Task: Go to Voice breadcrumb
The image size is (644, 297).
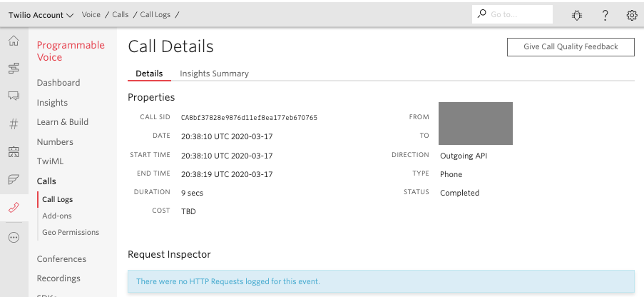Action: 91,14
